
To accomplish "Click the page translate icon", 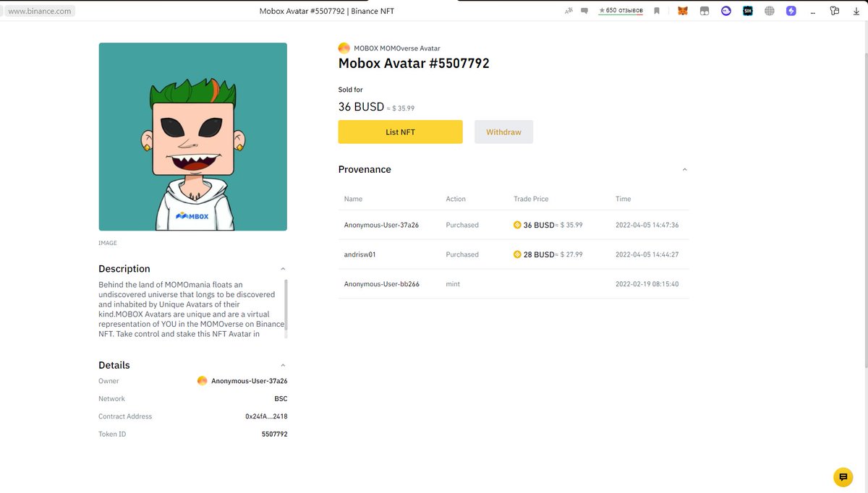I will 569,11.
